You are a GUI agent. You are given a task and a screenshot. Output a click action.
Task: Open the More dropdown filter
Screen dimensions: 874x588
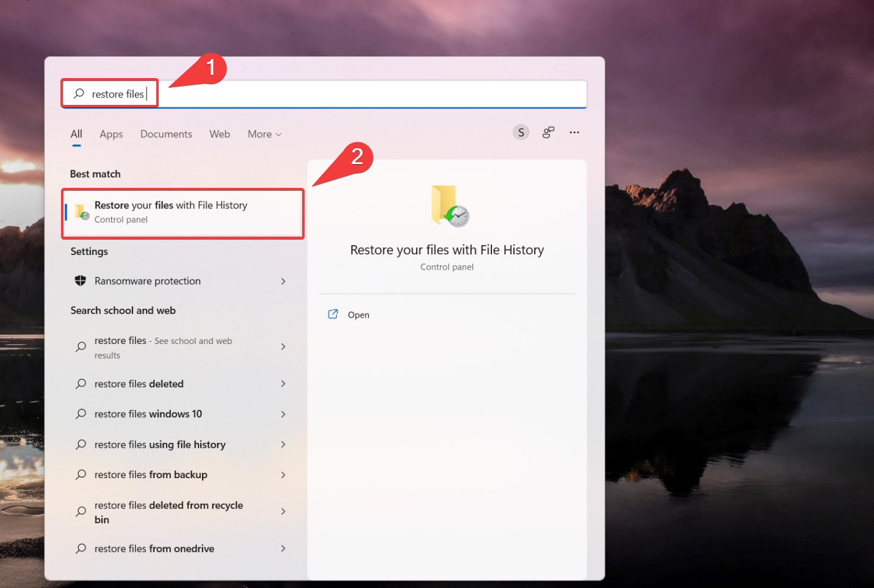coord(264,134)
